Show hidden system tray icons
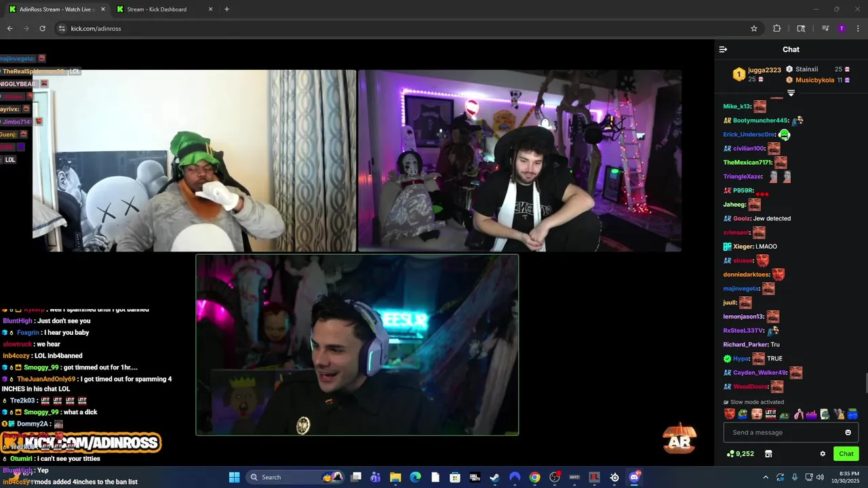Image resolution: width=868 pixels, height=488 pixels. (x=766, y=477)
